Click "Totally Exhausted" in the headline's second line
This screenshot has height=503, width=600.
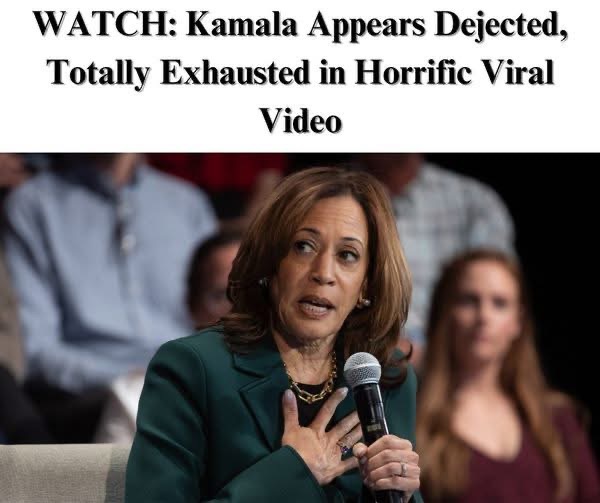(178, 73)
